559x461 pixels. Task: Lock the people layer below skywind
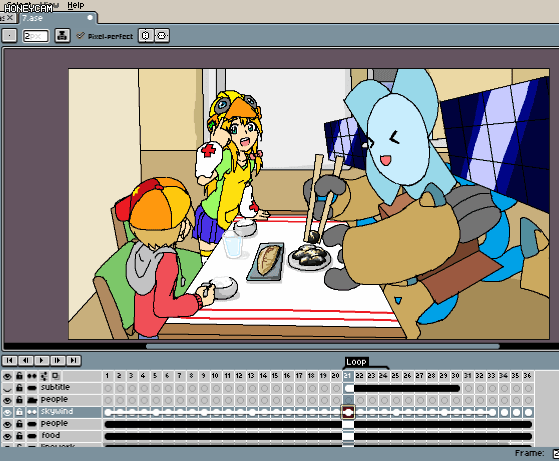click(x=19, y=424)
